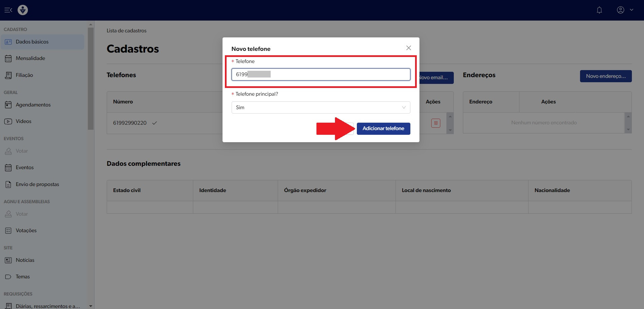Open Dados básicos menu item
The height and width of the screenshot is (309, 644).
click(x=32, y=42)
